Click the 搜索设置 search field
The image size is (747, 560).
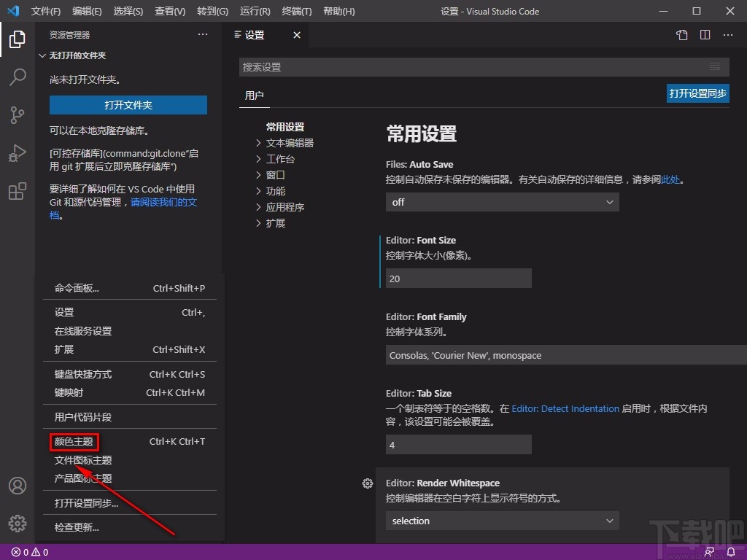click(x=484, y=67)
